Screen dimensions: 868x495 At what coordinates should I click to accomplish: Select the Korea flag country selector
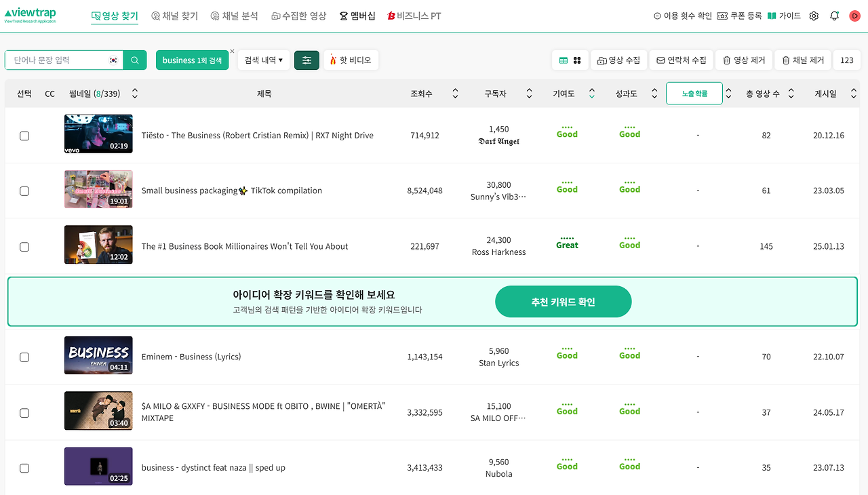114,60
